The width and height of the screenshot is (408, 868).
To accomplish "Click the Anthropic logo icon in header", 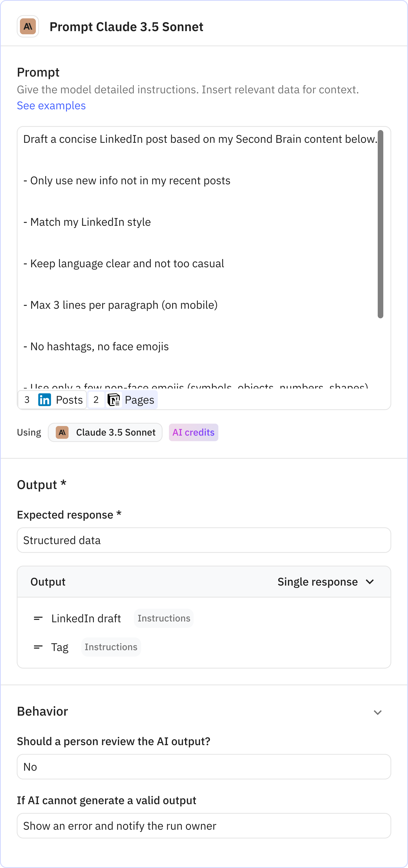I will (x=28, y=26).
